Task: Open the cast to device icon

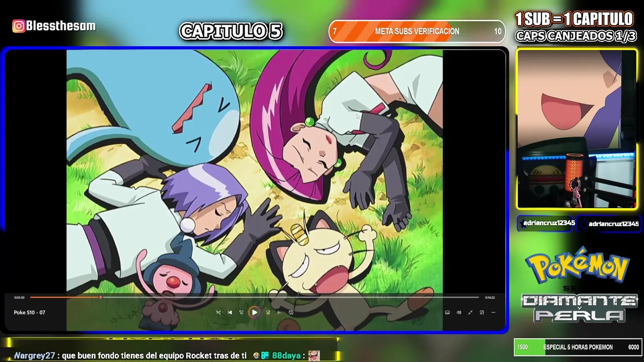Action: click(x=447, y=312)
